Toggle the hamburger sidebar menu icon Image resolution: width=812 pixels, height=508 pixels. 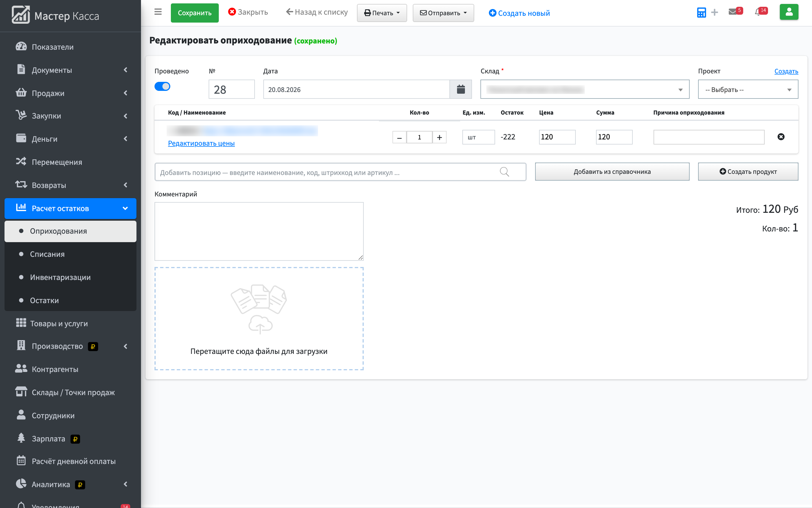click(x=158, y=12)
